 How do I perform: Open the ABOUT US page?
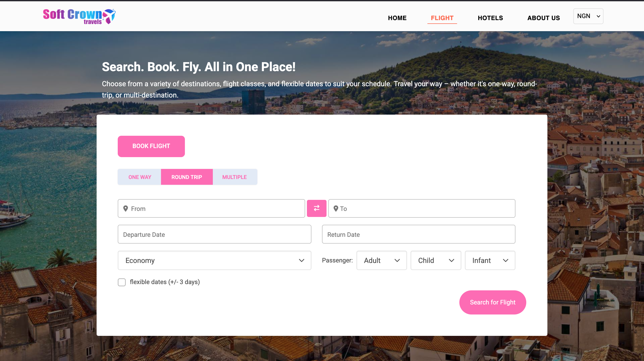(543, 18)
